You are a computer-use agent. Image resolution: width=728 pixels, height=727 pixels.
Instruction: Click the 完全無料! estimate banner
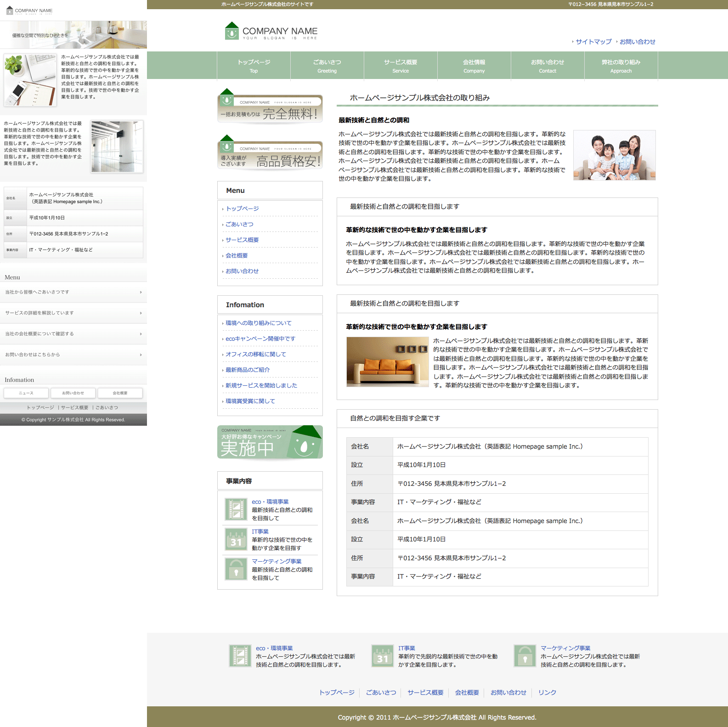coord(270,108)
